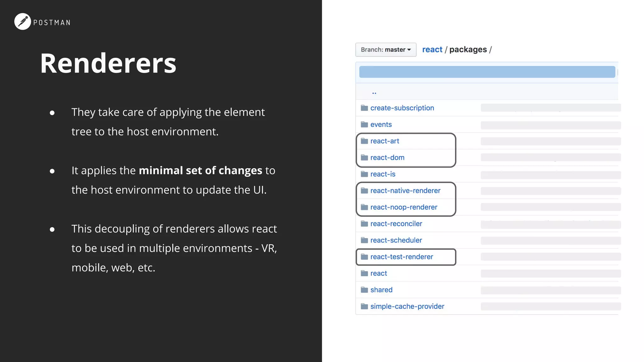Click the shared folder icon
The width and height of the screenshot is (644, 362).
click(364, 290)
